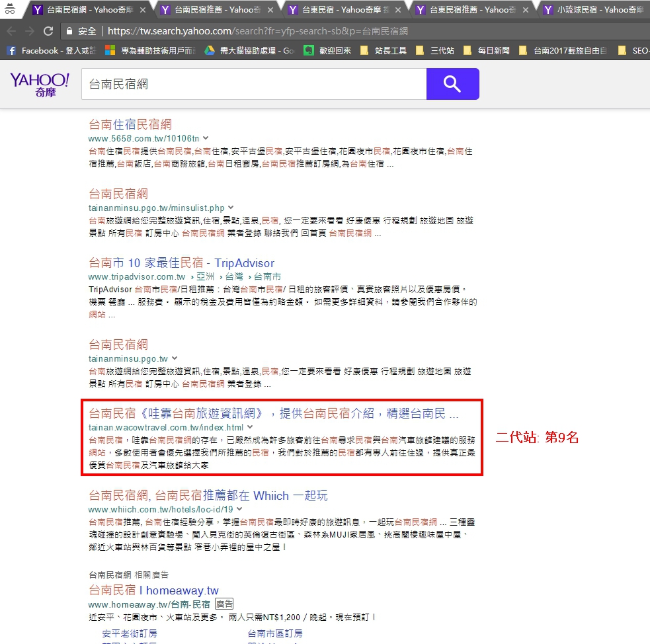The width and height of the screenshot is (650, 644).
Task: Open 台南市 10 家最佳民宿 TripAdvisor result
Action: coord(182,262)
